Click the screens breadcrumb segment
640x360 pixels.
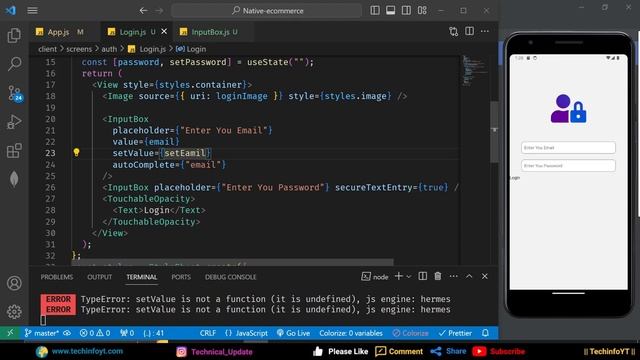click(79, 49)
